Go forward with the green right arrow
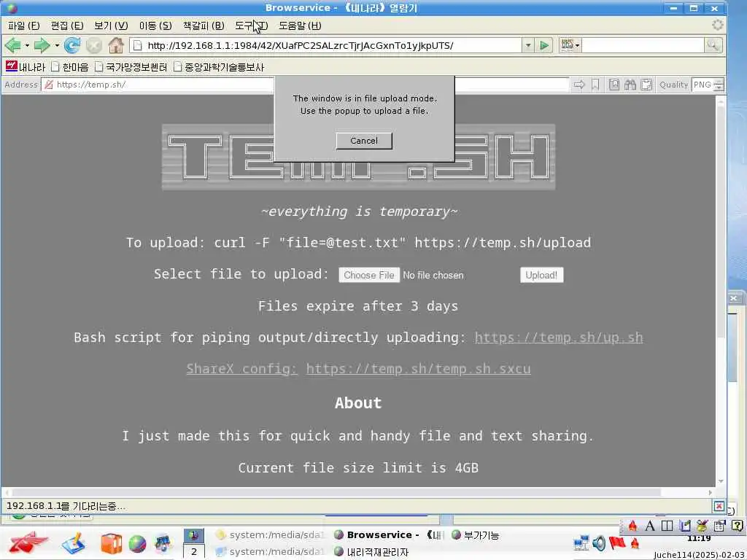This screenshot has height=560, width=747. (42, 45)
